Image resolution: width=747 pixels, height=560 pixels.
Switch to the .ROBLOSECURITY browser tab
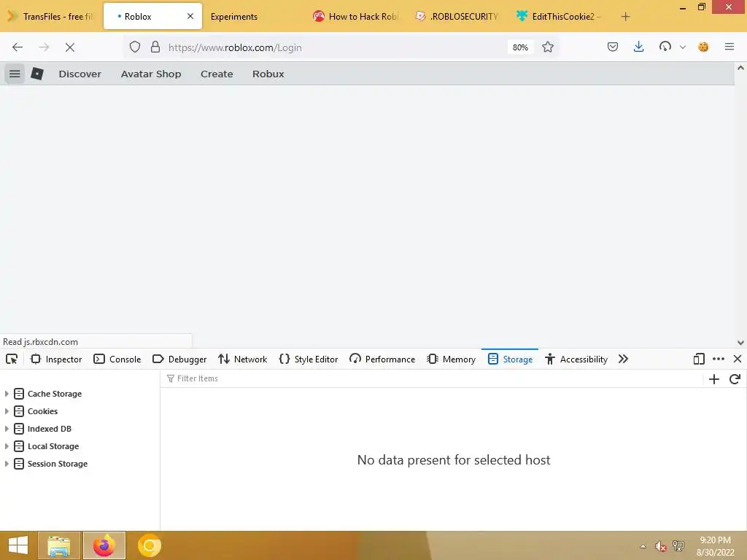point(457,17)
